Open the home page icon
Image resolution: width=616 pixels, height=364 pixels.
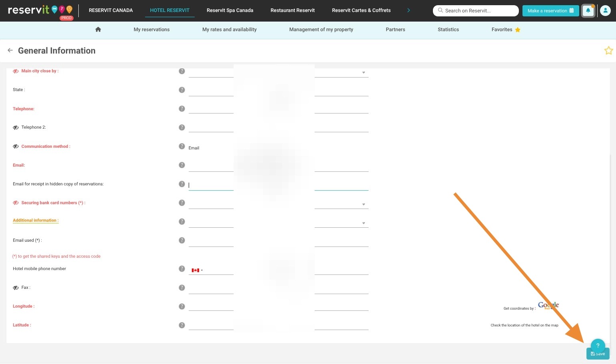98,30
